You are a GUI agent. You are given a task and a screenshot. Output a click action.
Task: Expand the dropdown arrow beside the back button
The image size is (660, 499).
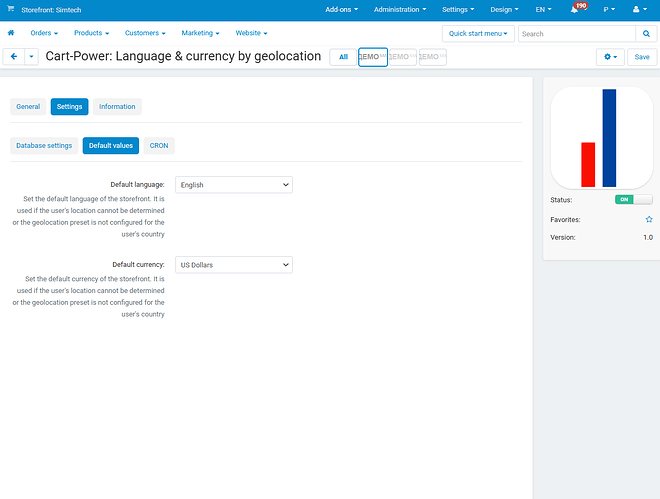point(32,56)
